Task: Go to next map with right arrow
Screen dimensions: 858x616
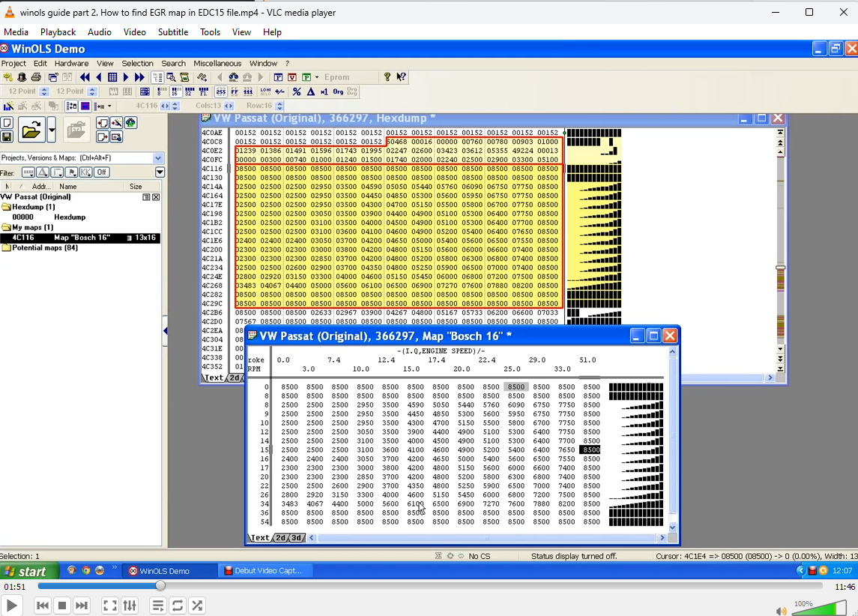Action: coord(126,77)
